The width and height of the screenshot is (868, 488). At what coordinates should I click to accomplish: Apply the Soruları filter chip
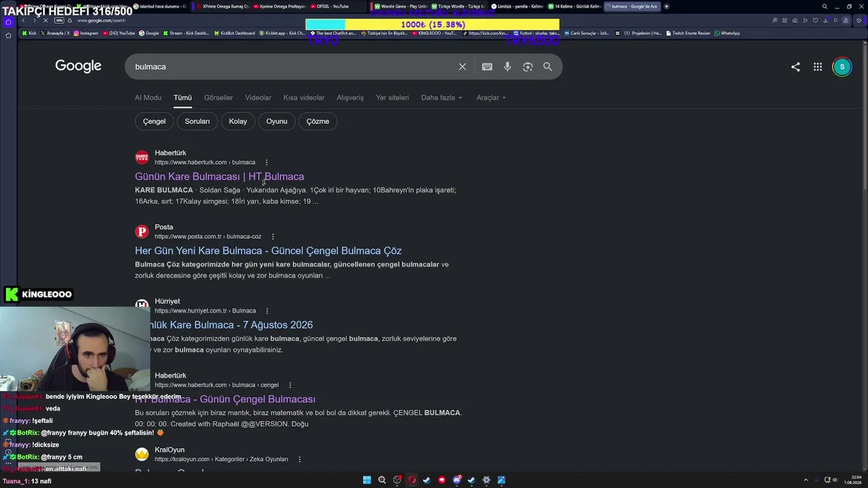(x=197, y=121)
